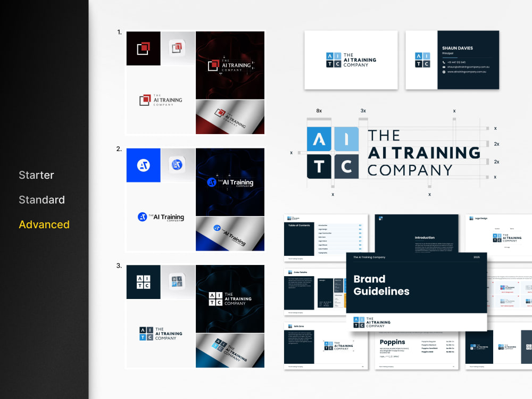Viewport: 532px width, 399px height.
Task: Click concept 2 blue AI Training logo on white
Action: point(161,217)
